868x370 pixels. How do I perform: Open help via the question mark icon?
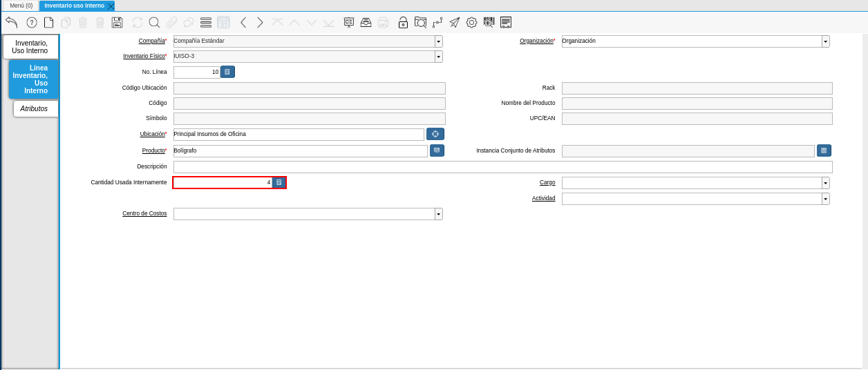[x=32, y=22]
